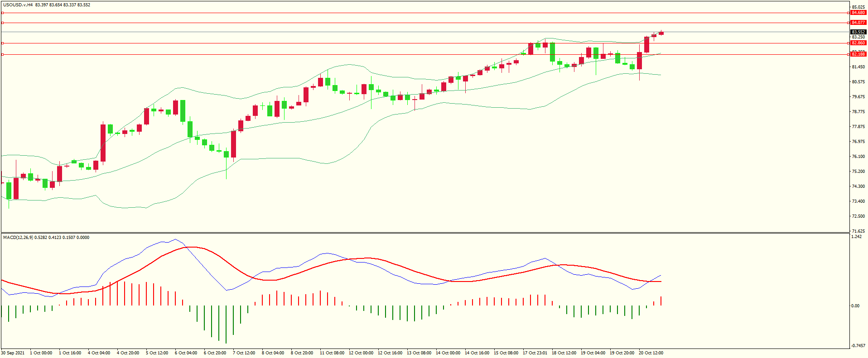Click the deepest green MACD histogram bar
This screenshot has width=868, height=358.
tap(226, 324)
